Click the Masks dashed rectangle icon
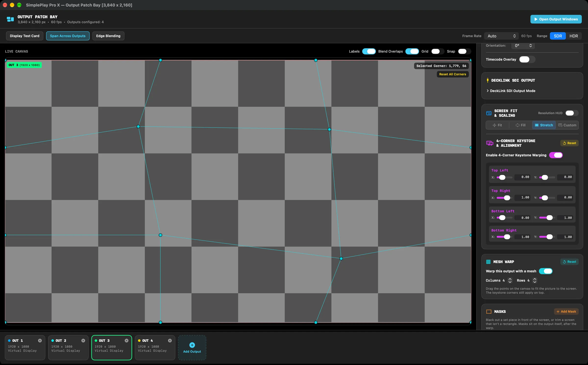 click(489, 312)
